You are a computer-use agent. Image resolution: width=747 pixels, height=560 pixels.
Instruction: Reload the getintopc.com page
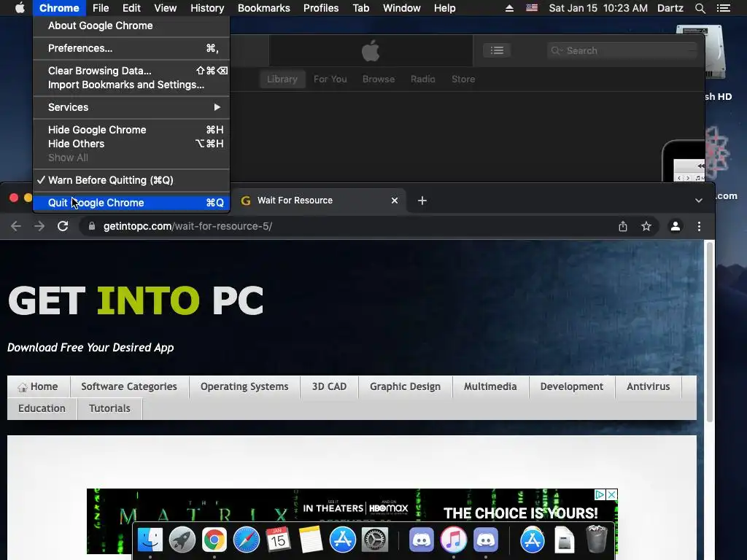pyautogui.click(x=63, y=226)
